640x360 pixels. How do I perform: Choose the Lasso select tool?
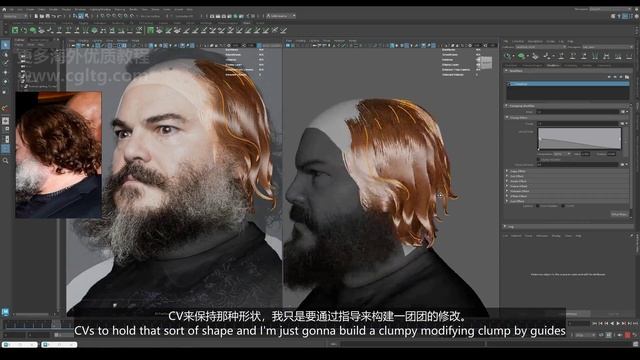pyautogui.click(x=5, y=54)
